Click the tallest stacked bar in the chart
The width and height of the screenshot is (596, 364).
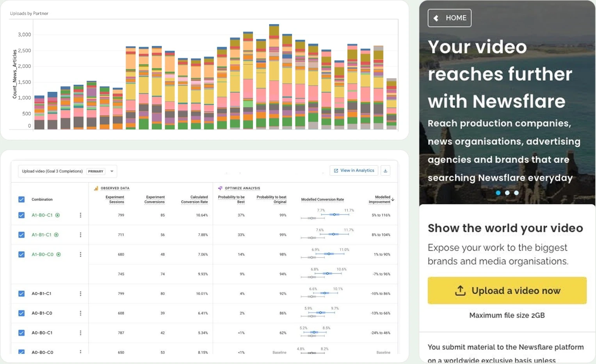(x=274, y=77)
